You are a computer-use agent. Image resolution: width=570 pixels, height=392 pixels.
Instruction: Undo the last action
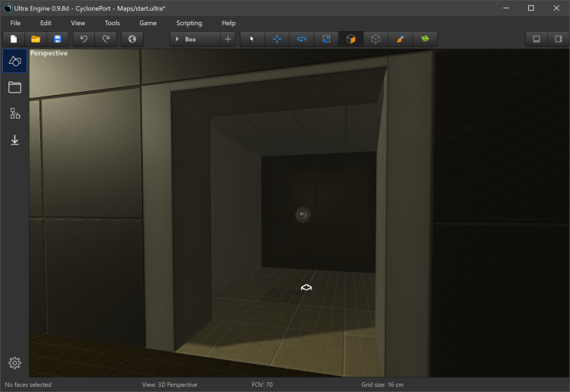pos(84,39)
